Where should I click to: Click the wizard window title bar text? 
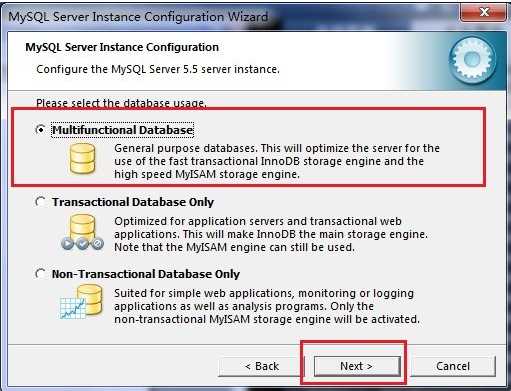[138, 17]
